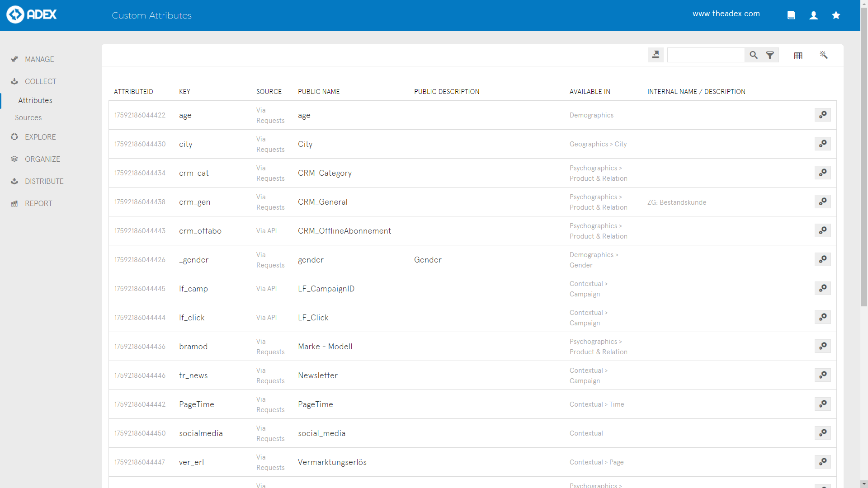Screen dimensions: 868x488
Task: Expand the EXPLORE sidebar section
Action: [40, 137]
